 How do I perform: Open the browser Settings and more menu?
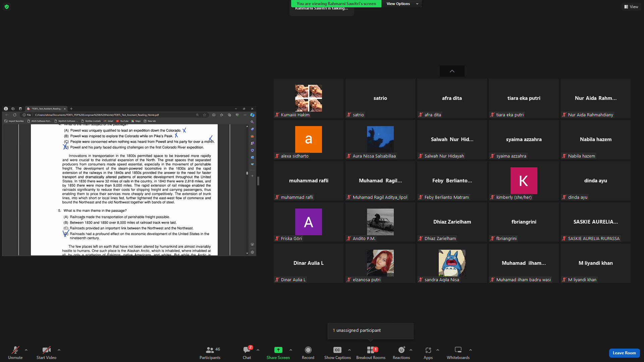245,115
